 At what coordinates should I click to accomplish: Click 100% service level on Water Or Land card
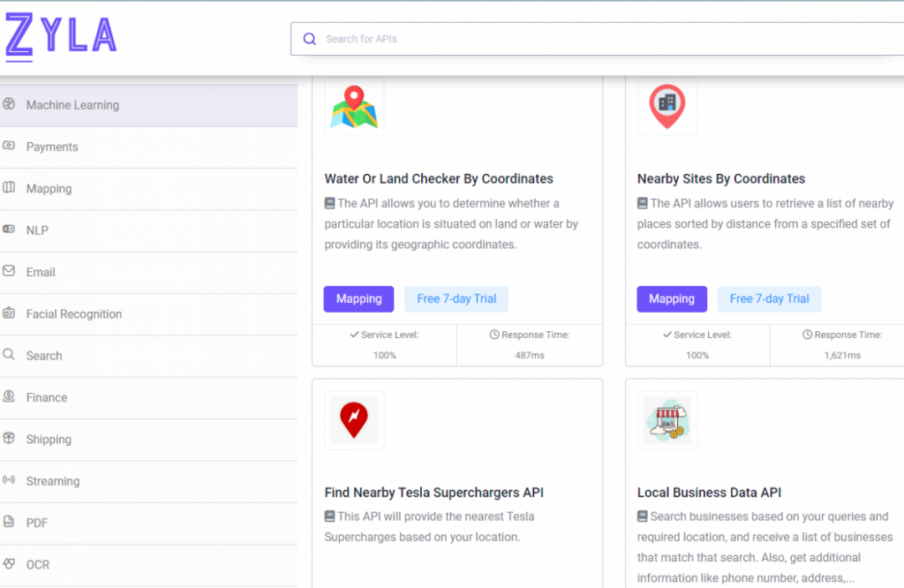[385, 355]
